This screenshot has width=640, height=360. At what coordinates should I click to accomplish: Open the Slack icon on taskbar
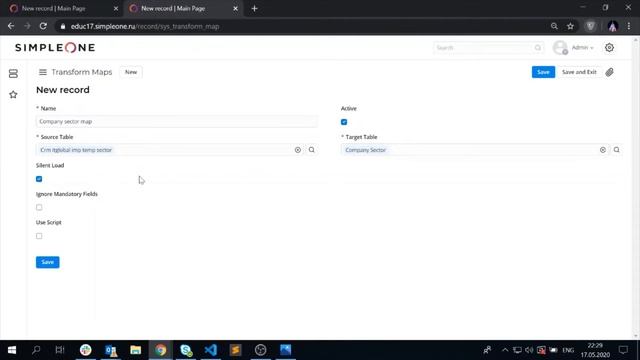[x=86, y=350]
